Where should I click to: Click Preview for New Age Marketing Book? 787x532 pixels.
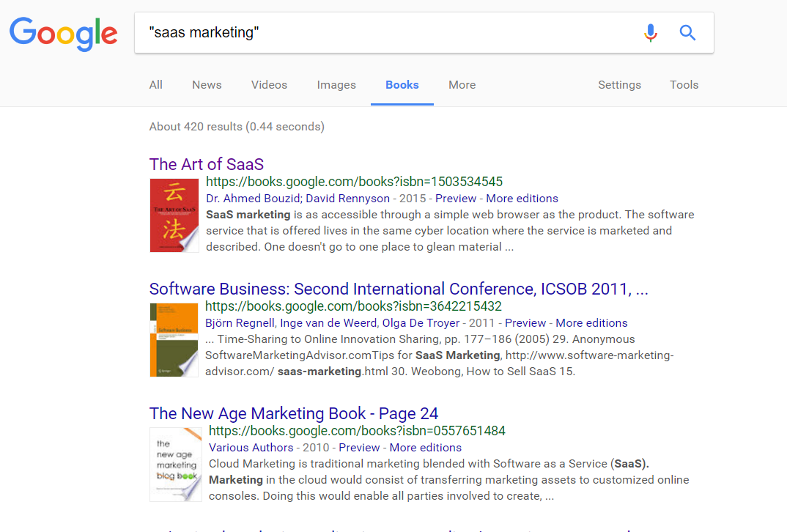359,447
